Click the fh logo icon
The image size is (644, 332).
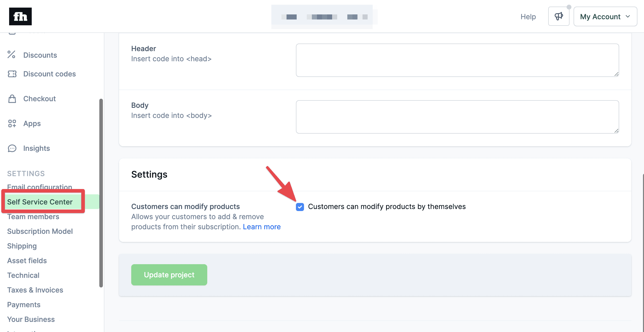click(x=20, y=16)
